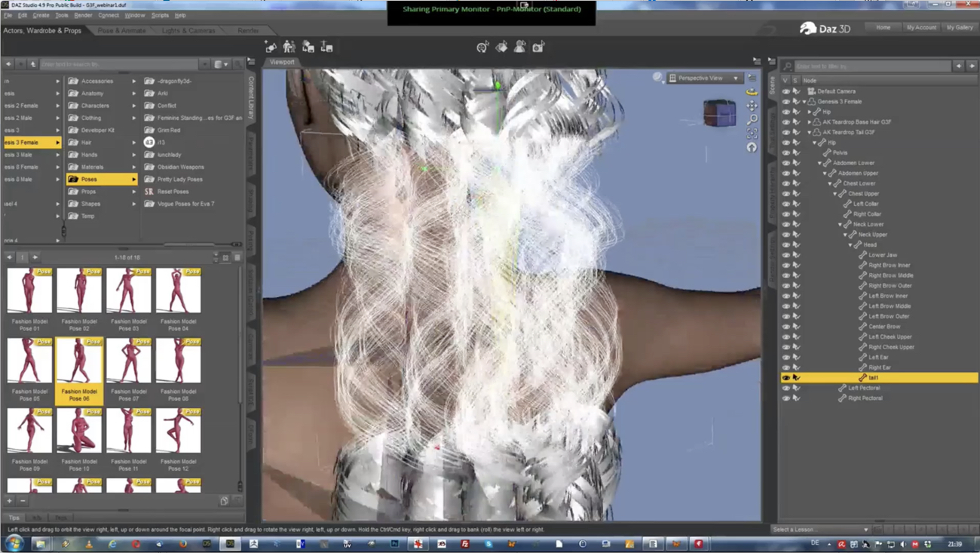This screenshot has width=980, height=553.
Task: Hide the Right Pectoral node with its eye toggle
Action: pyautogui.click(x=786, y=398)
